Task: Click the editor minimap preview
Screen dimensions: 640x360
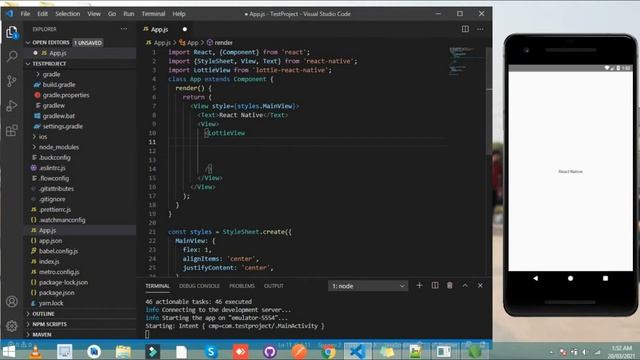Action: point(461,61)
